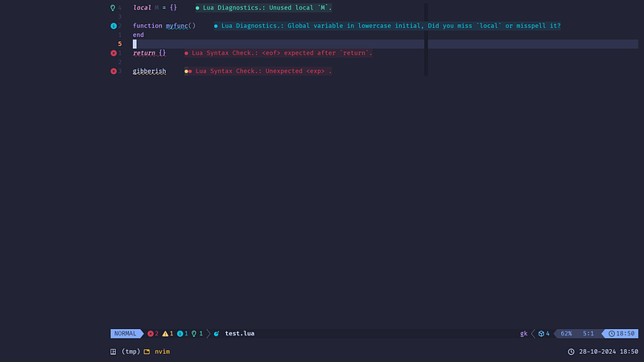Click the 5:1 cursor position indicator
644x362 pixels.
point(588,334)
